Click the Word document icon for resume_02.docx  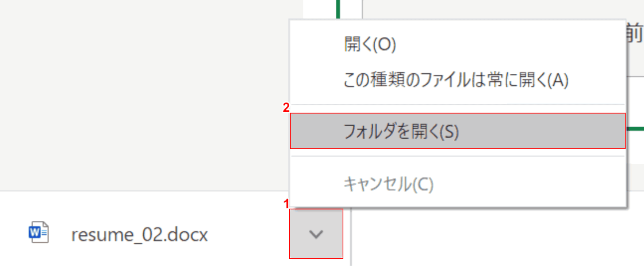(x=38, y=234)
